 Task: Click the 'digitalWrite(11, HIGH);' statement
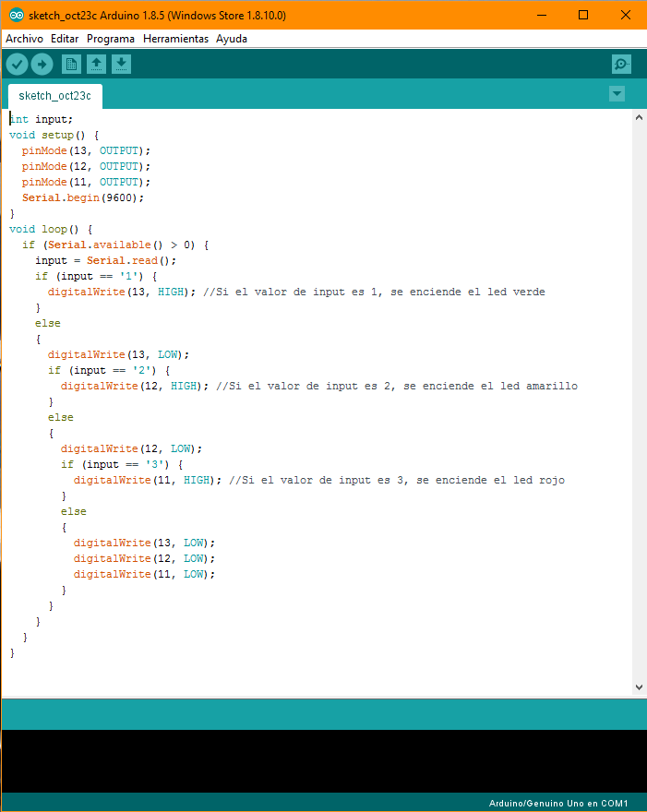(x=148, y=480)
